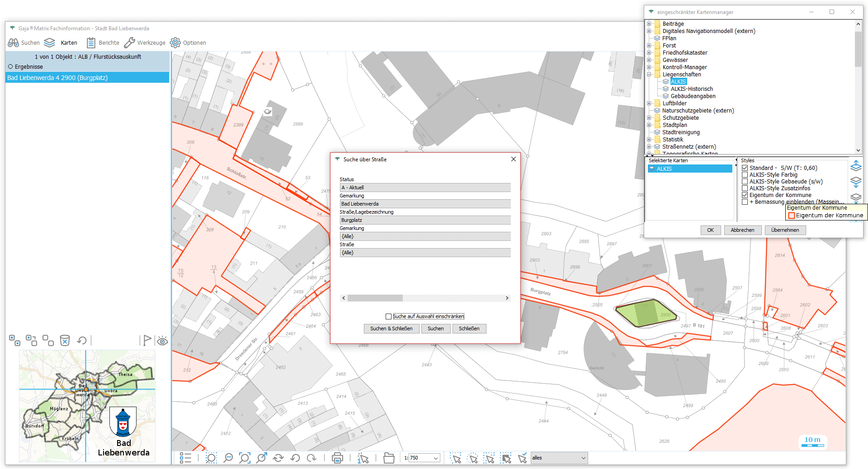Click the trash bin delete icon
This screenshot has height=469, width=868.
(65, 340)
